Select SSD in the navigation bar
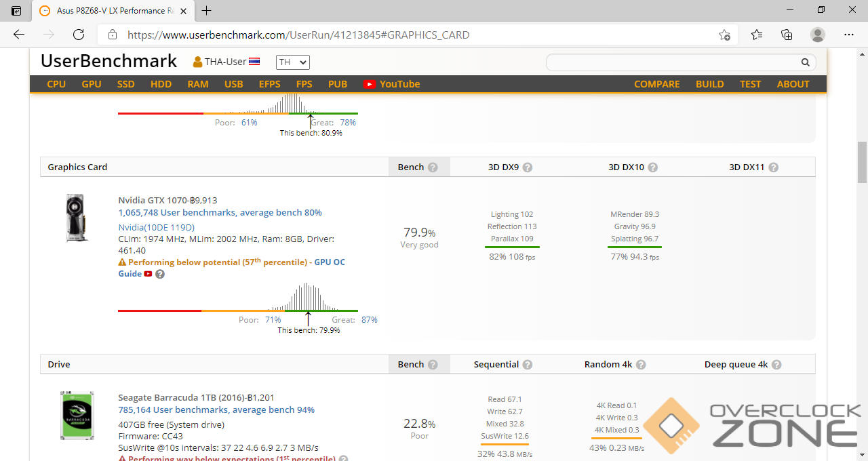The height and width of the screenshot is (461, 868). [x=126, y=84]
